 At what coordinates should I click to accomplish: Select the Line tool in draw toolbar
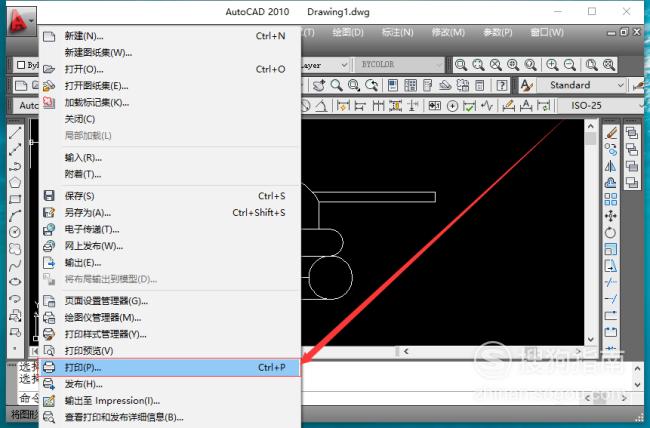(15, 133)
